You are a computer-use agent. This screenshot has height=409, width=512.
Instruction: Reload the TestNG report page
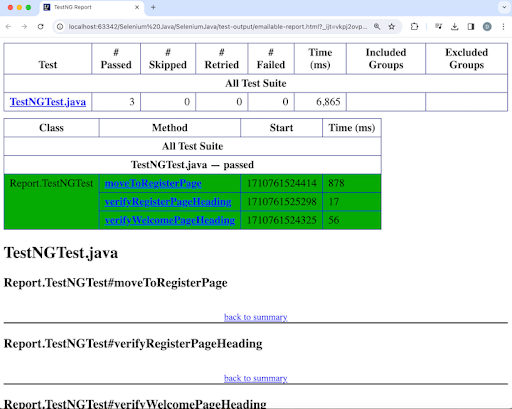coord(41,27)
